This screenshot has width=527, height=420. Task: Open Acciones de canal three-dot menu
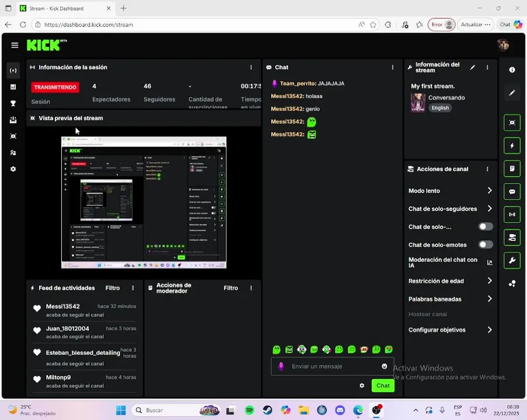(487, 169)
